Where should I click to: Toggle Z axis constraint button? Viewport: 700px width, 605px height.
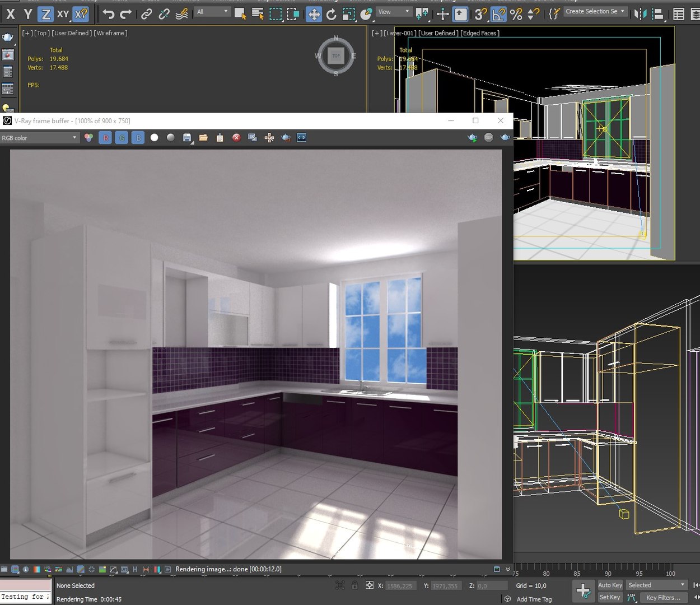click(x=46, y=14)
